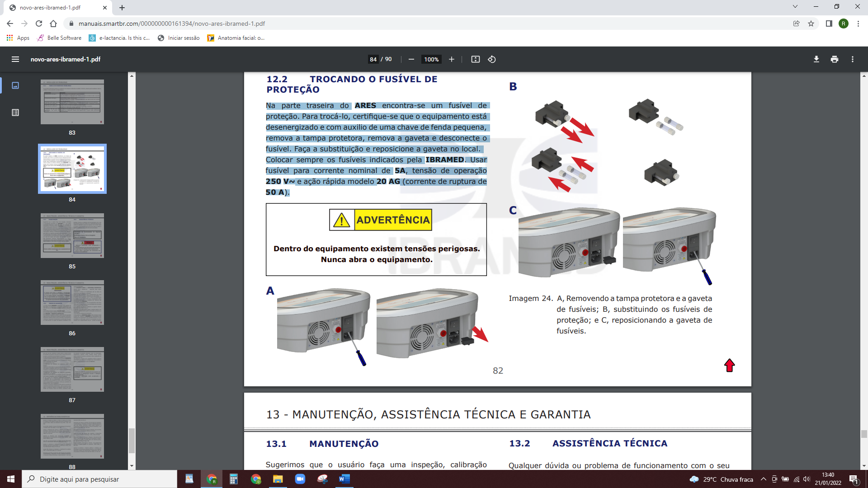The image size is (868, 488).
Task: Bookmark this page with star icon
Action: click(x=811, y=23)
